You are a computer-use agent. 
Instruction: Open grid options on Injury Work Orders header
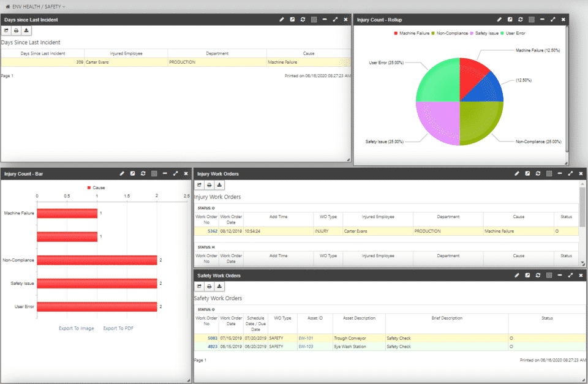(549, 173)
